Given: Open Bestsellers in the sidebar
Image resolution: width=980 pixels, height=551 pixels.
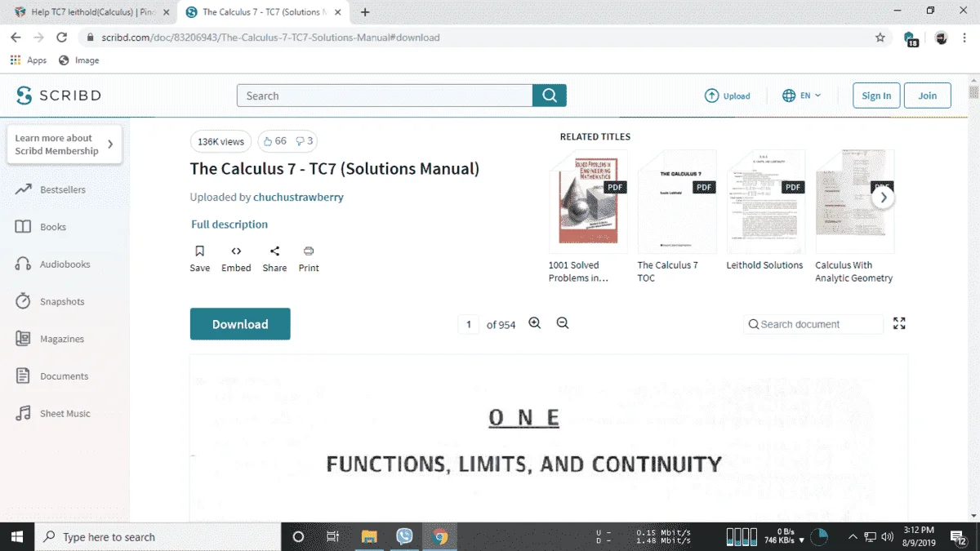Looking at the screenshot, I should click(51, 189).
